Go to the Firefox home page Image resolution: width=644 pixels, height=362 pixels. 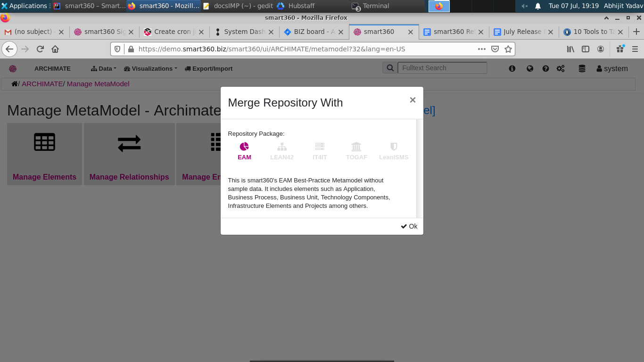55,49
